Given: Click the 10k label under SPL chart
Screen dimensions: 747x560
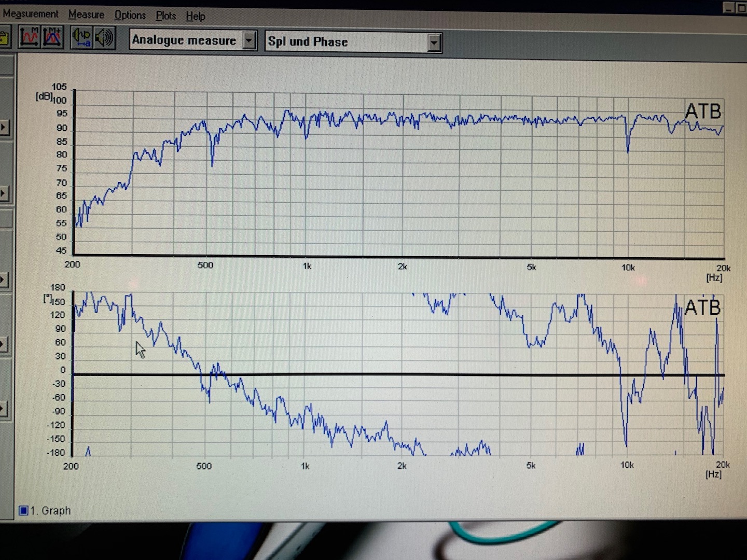Looking at the screenshot, I should pos(628,268).
